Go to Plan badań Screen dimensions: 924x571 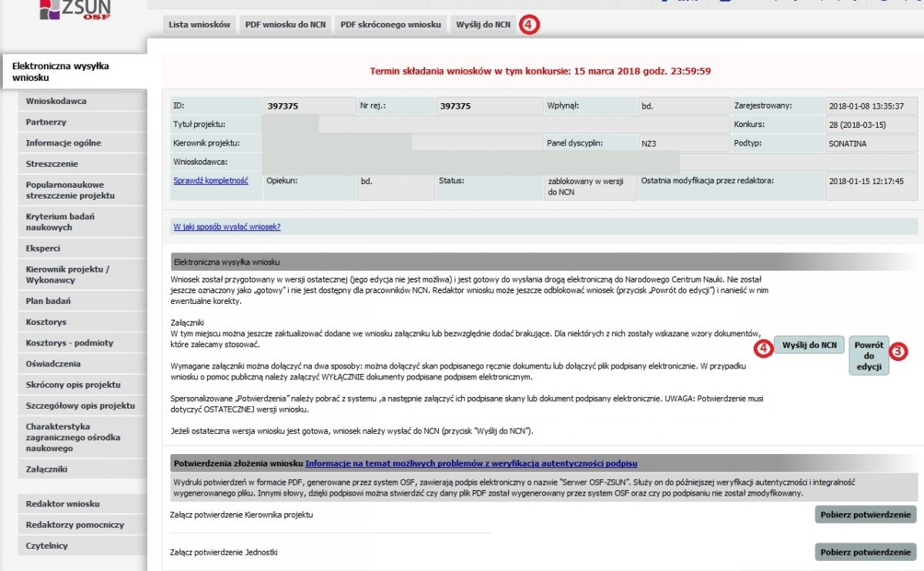[x=82, y=301]
